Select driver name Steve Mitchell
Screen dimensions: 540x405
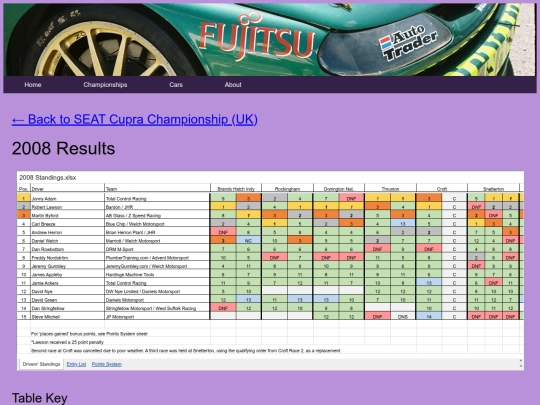coord(45,317)
